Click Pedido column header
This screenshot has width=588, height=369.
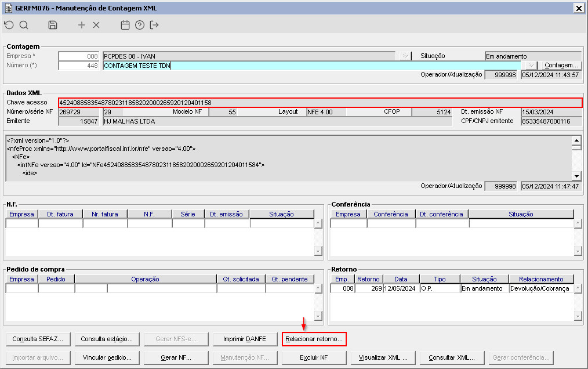[x=56, y=279]
